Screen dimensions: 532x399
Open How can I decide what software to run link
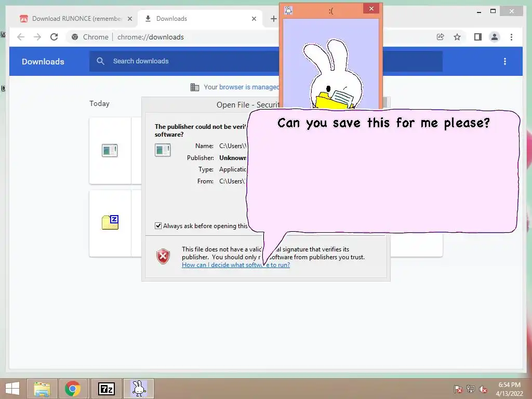tap(236, 265)
